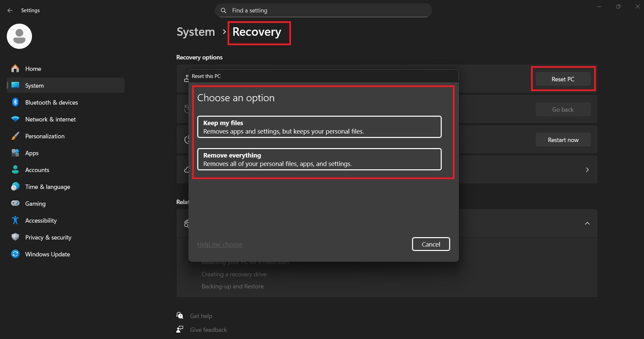This screenshot has width=644, height=339.
Task: Click the Reset PC button
Action: (x=562, y=79)
